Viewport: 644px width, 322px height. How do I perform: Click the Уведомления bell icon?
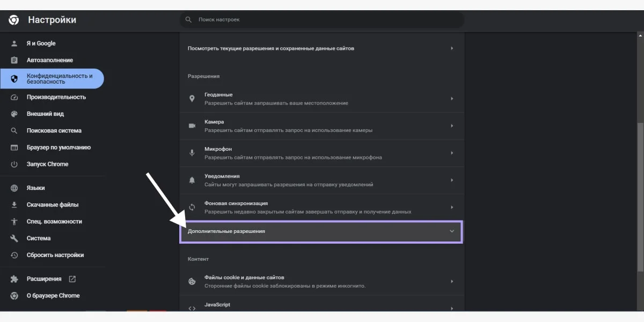(192, 180)
